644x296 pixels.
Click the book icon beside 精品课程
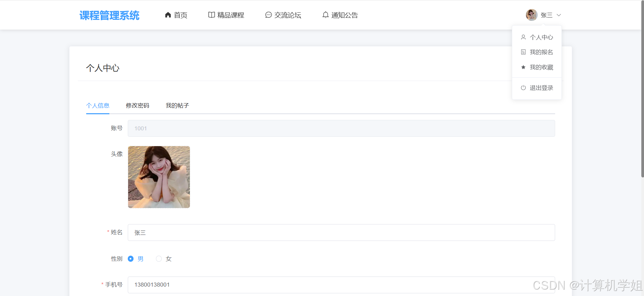click(x=212, y=15)
